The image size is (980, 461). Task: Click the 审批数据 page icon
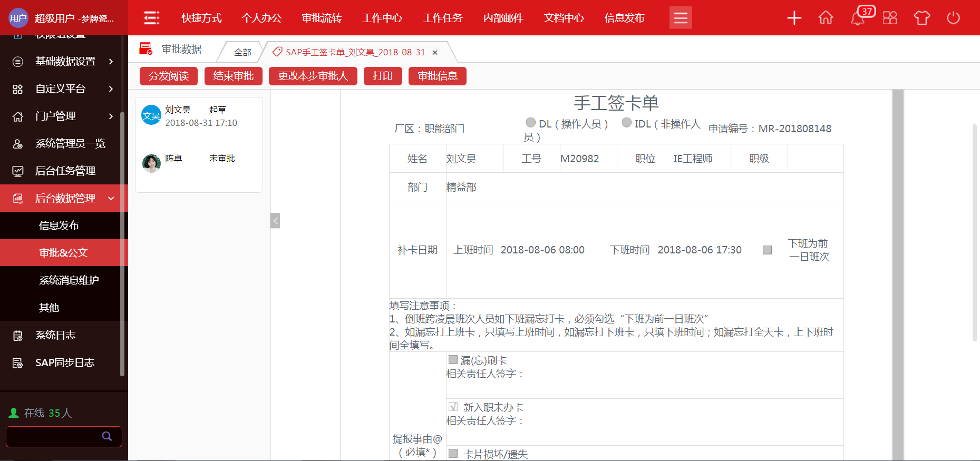click(145, 49)
